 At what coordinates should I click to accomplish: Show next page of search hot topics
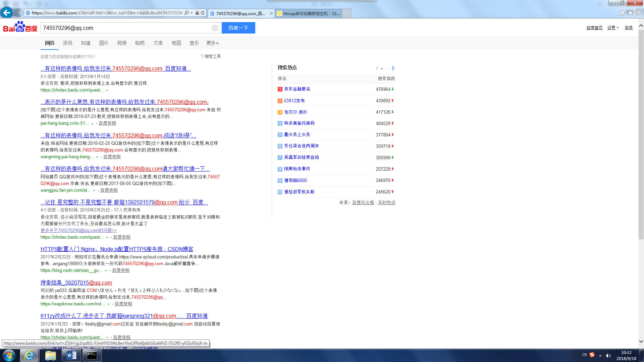(393, 68)
